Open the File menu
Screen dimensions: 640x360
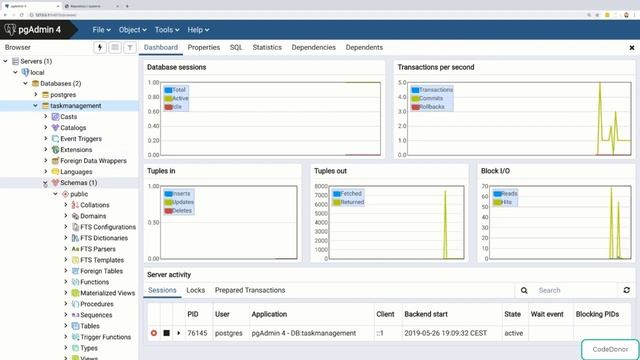click(101, 30)
